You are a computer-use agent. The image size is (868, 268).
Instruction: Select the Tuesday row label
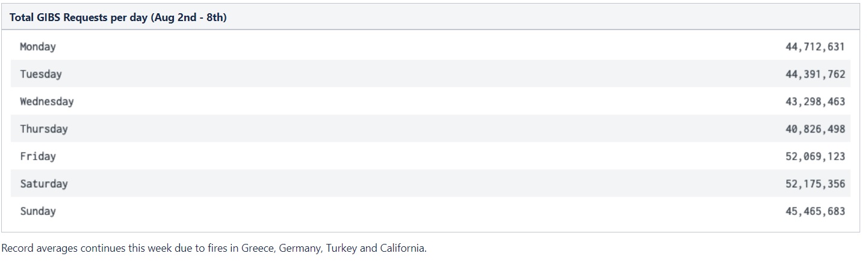(x=41, y=74)
